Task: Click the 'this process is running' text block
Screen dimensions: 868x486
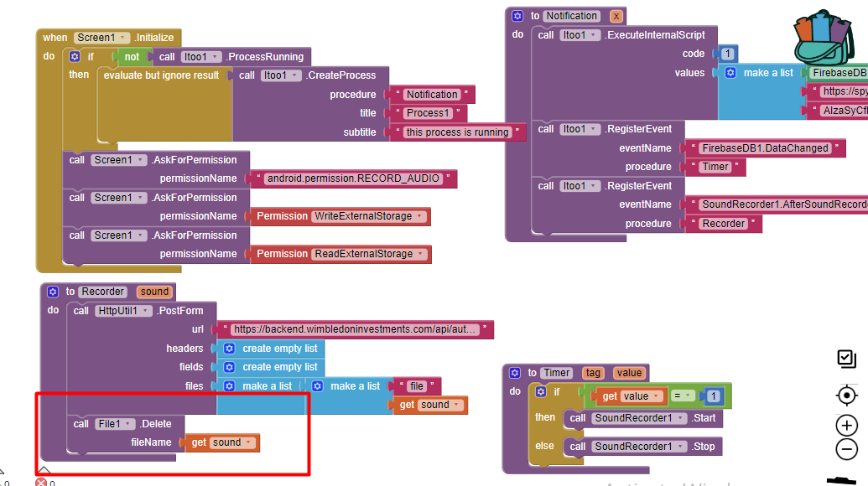Action: click(x=457, y=132)
